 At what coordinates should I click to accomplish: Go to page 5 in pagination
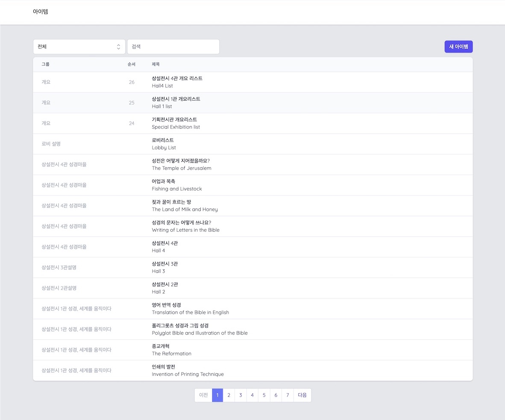click(264, 395)
